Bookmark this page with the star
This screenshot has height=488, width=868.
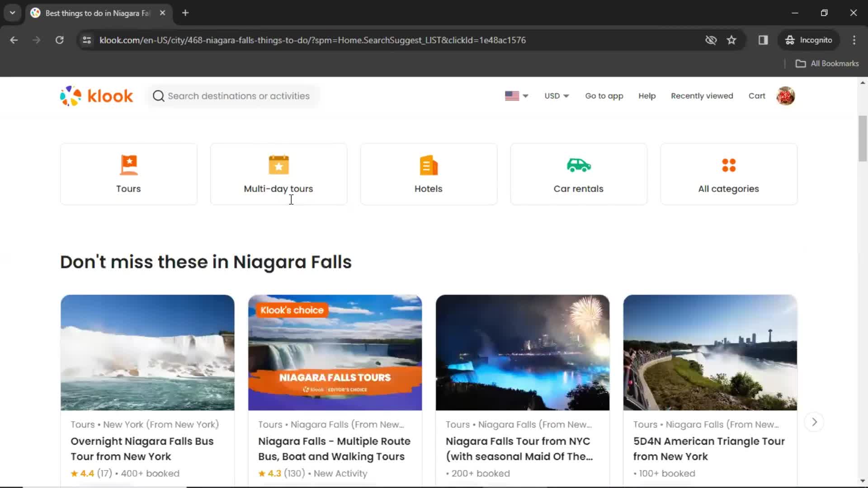[x=731, y=40]
